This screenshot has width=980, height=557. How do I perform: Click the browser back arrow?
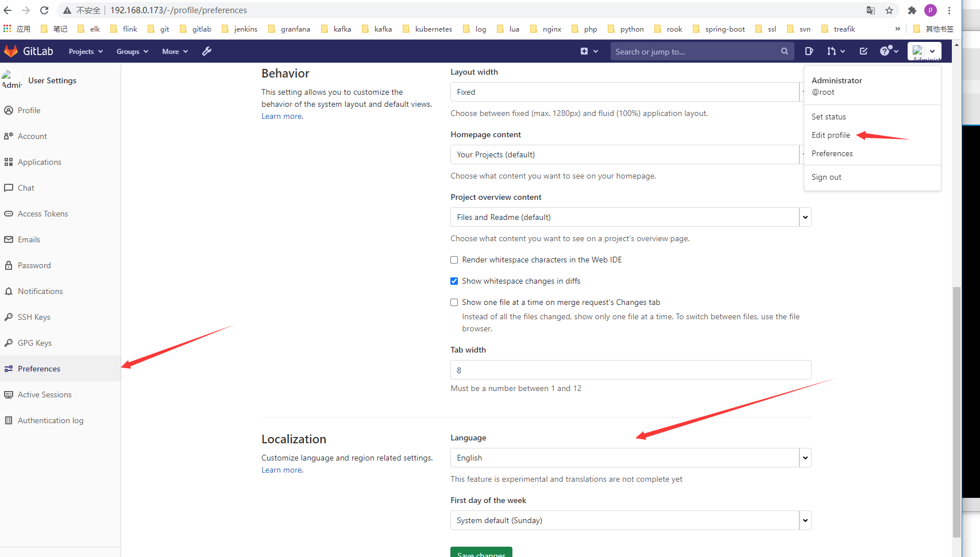7,10
